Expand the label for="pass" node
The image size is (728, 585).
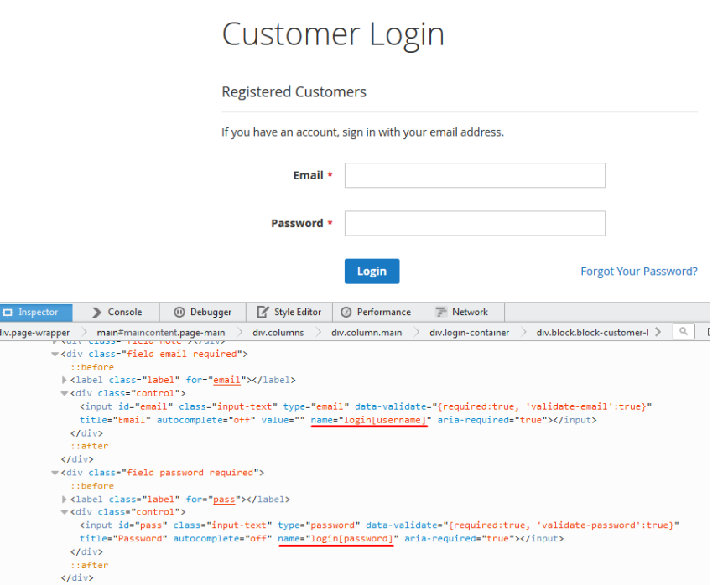coord(65,500)
